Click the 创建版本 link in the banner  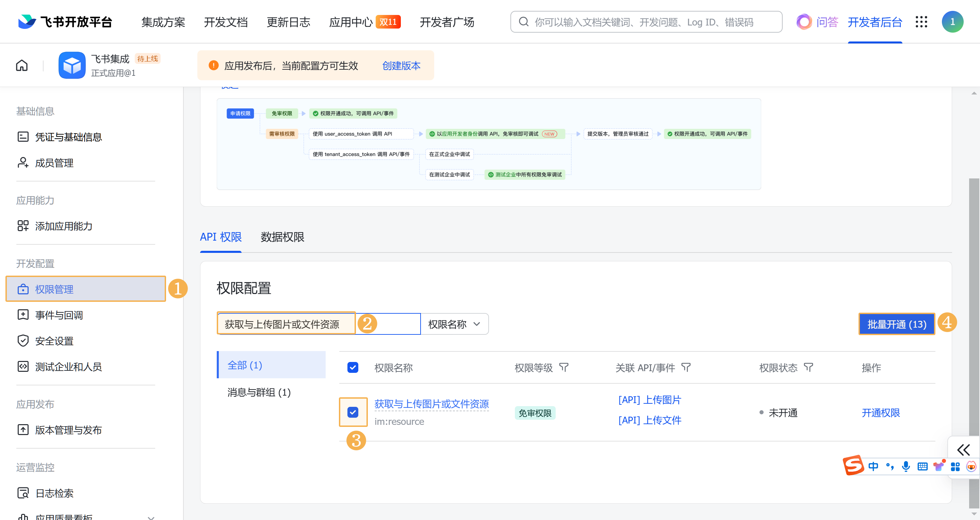402,66
